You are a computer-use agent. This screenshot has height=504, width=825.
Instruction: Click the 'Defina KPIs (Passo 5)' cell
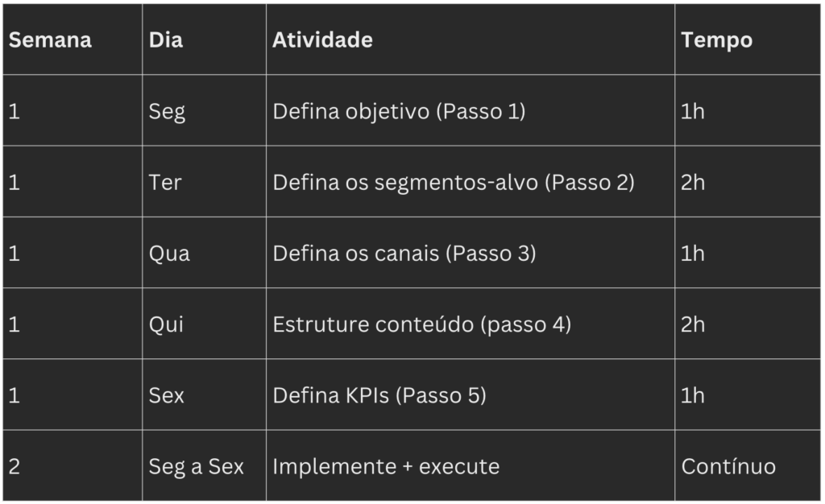click(x=379, y=395)
